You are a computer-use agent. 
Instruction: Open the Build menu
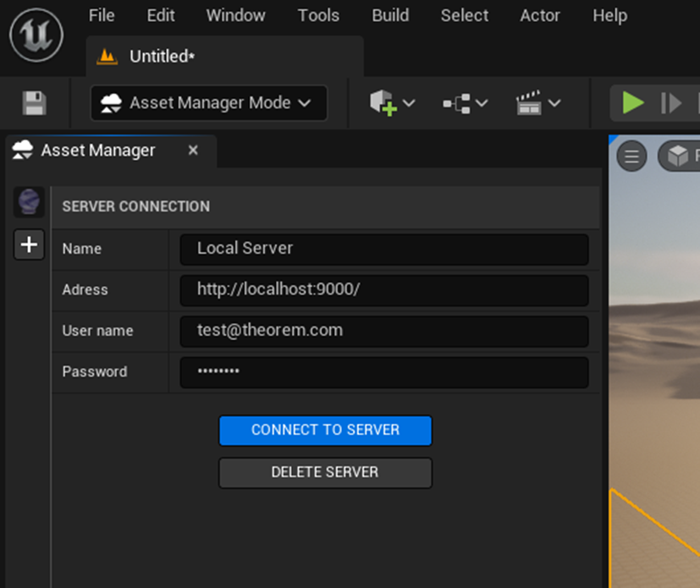coord(390,16)
